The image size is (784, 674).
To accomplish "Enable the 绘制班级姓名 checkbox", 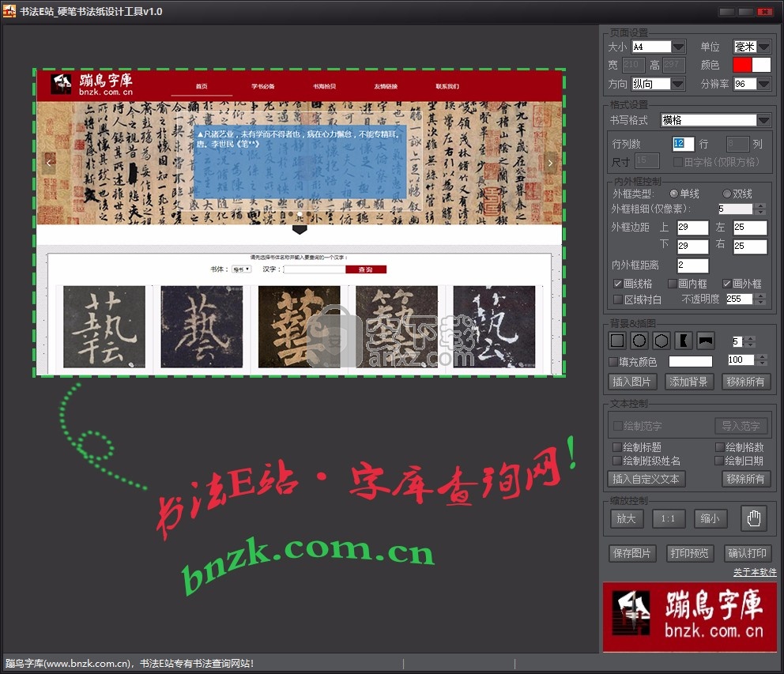I will coord(617,461).
